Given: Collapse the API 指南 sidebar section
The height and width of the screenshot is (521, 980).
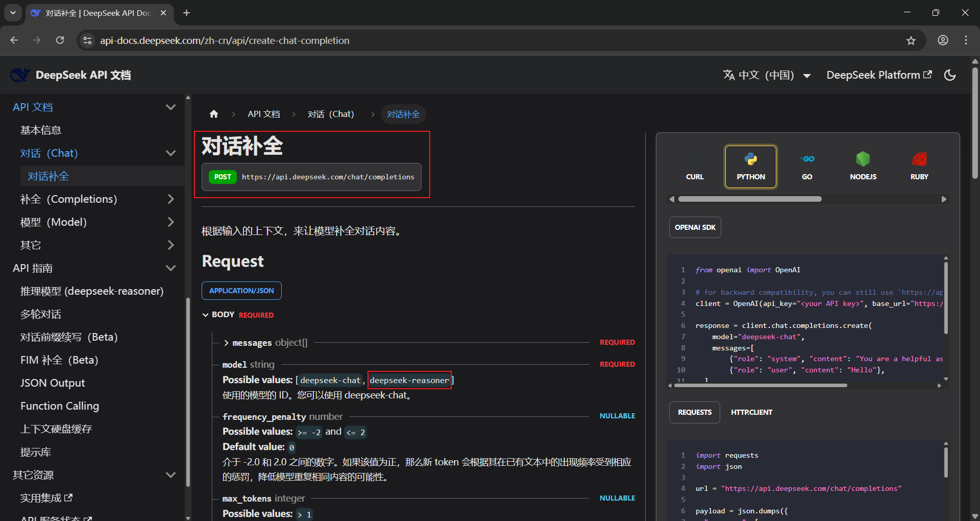Looking at the screenshot, I should point(171,268).
